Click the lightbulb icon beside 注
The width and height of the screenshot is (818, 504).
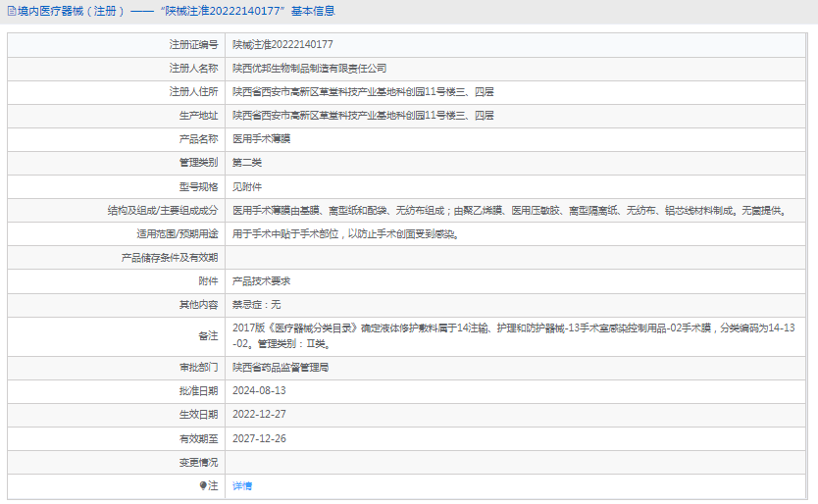click(x=203, y=485)
